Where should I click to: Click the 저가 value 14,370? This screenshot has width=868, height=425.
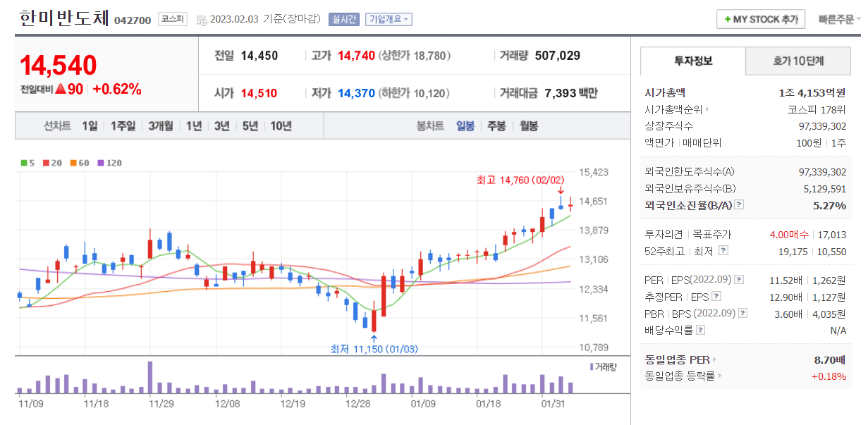click(x=356, y=93)
